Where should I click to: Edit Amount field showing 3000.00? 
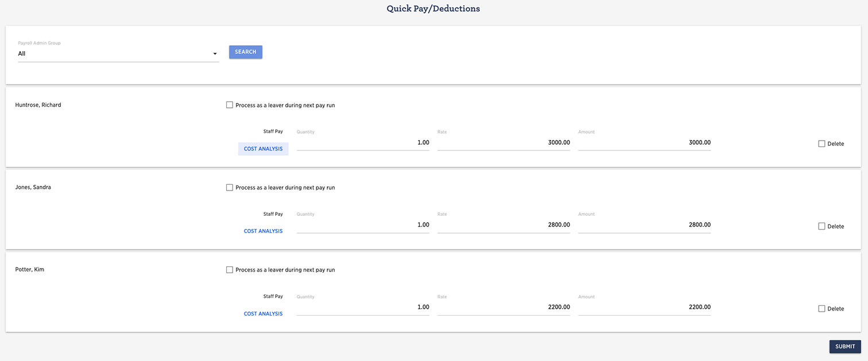click(644, 142)
